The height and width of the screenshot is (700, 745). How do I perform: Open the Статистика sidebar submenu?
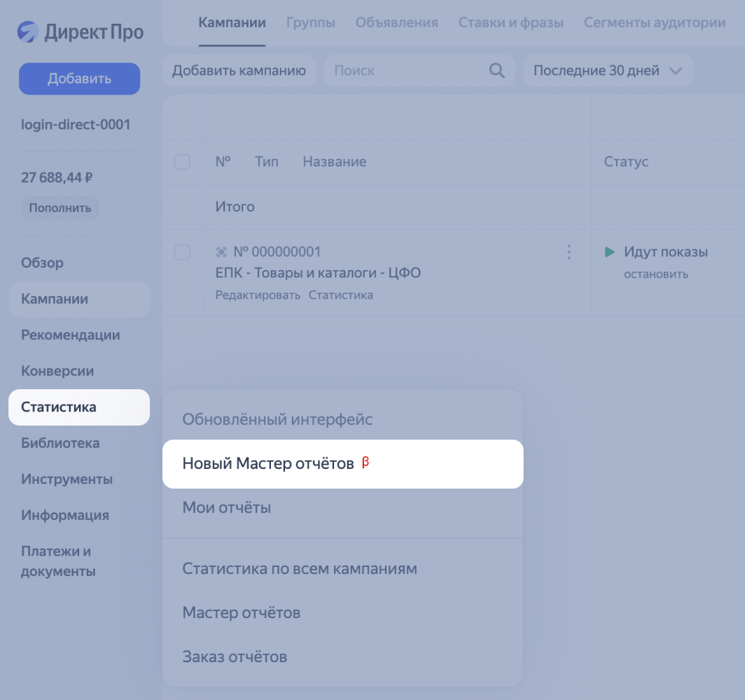79,407
